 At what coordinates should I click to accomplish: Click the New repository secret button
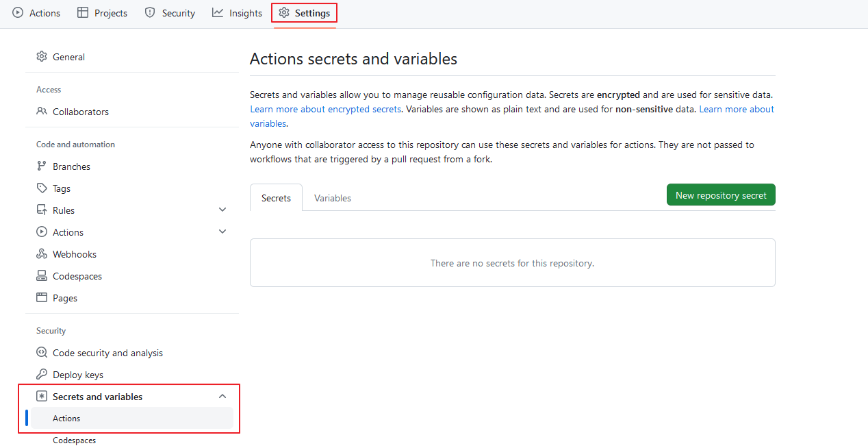pos(721,195)
